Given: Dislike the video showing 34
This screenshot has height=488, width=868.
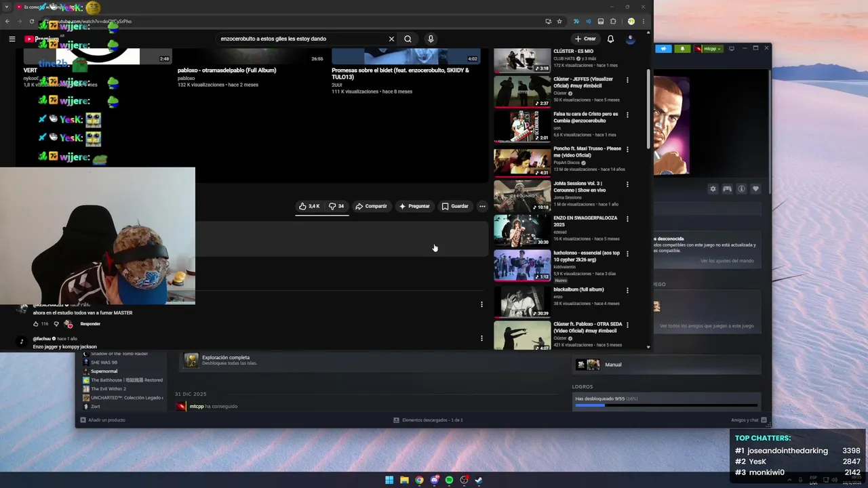Looking at the screenshot, I should 336,206.
